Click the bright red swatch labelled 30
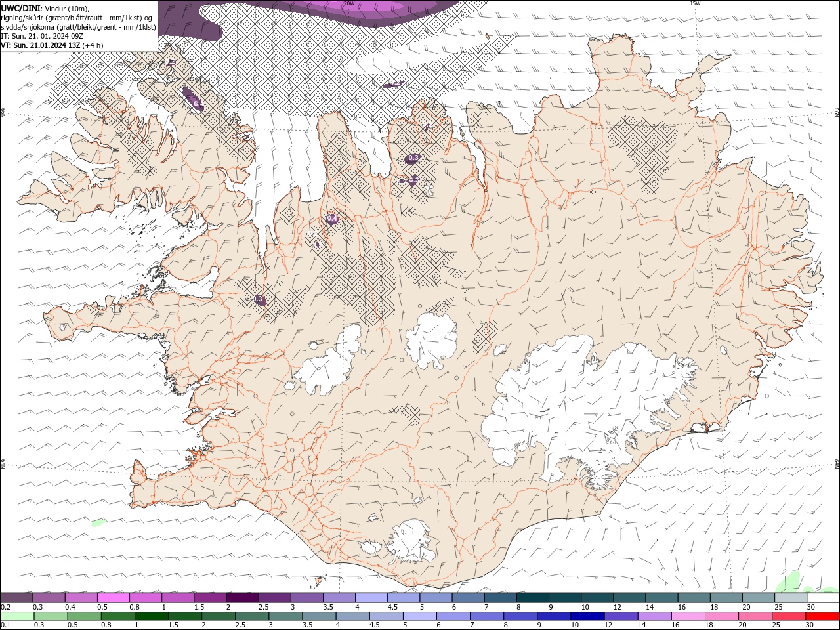Viewport: 840px width, 630px height. [x=822, y=616]
